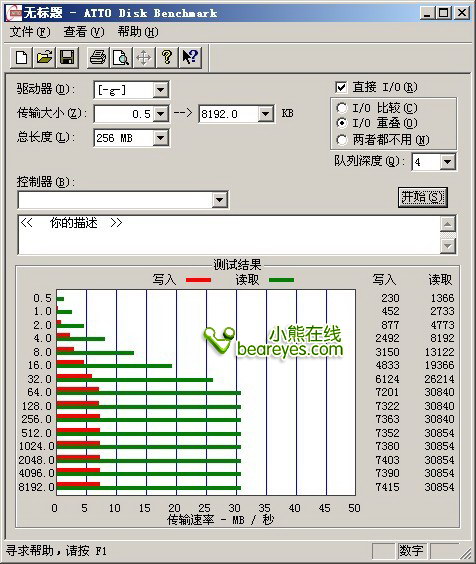The height and width of the screenshot is (564, 476).
Task: Open the 文件 menu
Action: coord(30,32)
